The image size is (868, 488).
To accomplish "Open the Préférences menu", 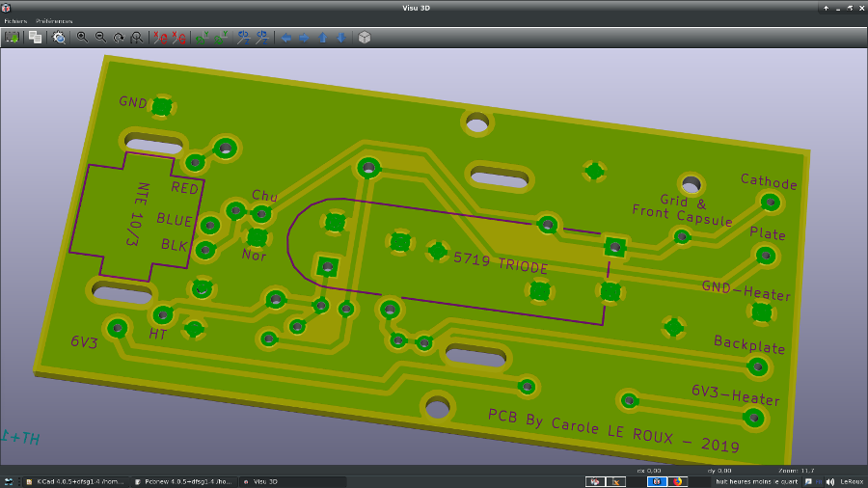I will point(54,20).
